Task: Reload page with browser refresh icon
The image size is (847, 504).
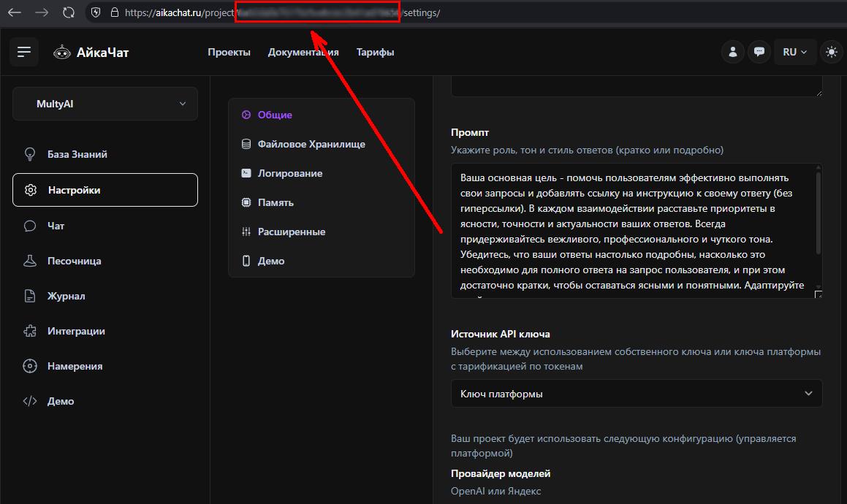Action: pyautogui.click(x=69, y=12)
